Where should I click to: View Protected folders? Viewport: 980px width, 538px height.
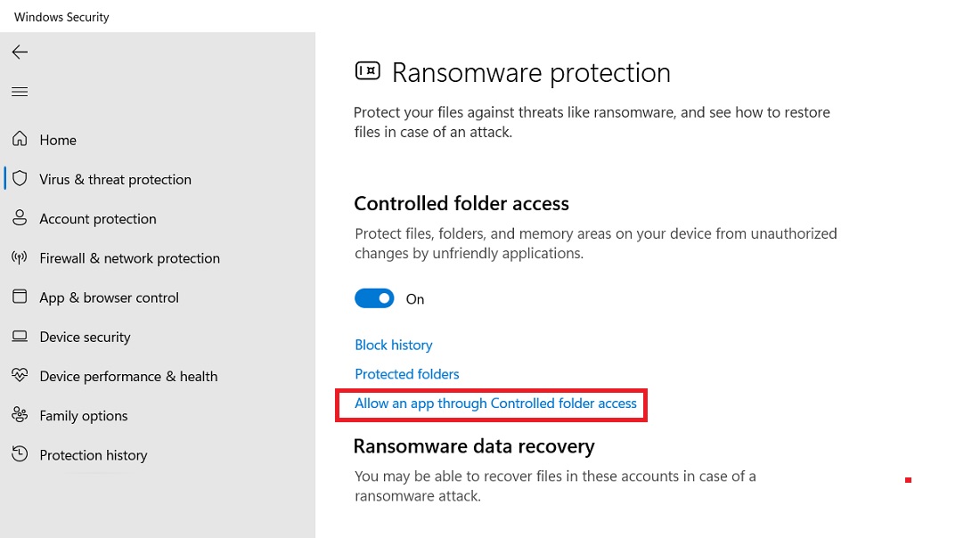pyautogui.click(x=407, y=374)
